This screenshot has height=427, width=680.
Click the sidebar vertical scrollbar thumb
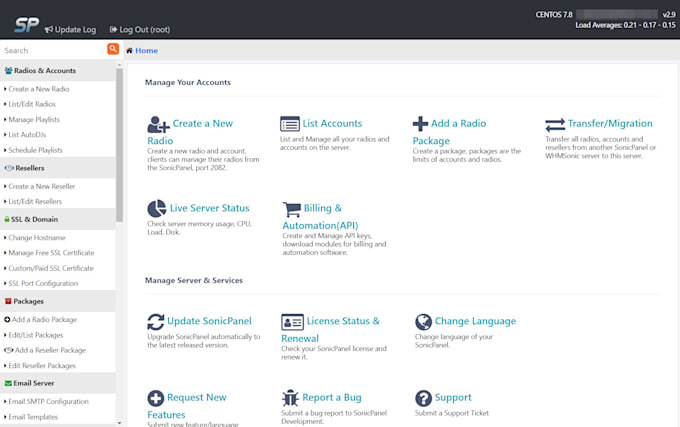[119, 145]
